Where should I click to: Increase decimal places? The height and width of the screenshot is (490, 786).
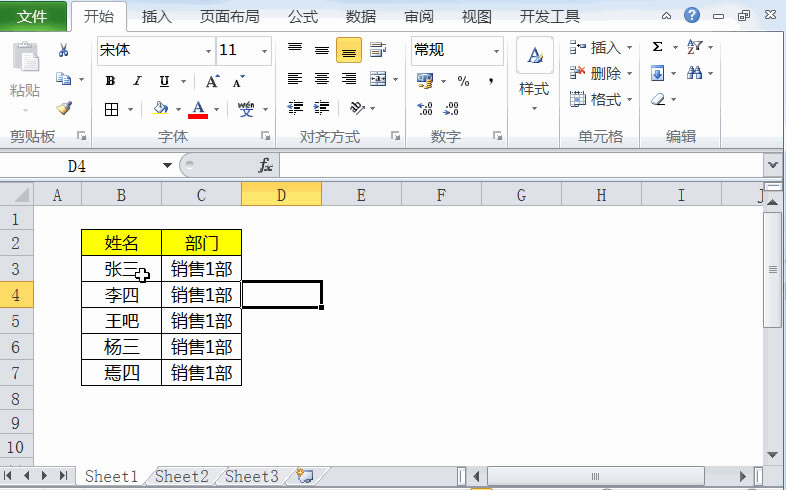tap(425, 108)
